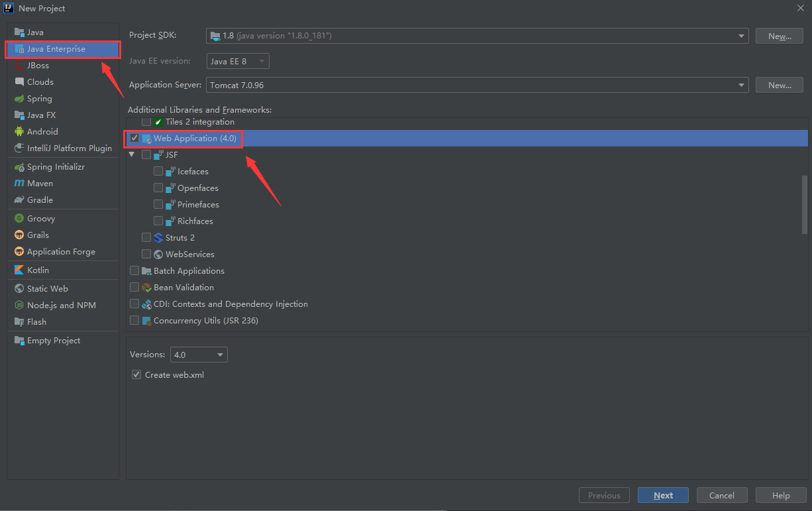
Task: Uncheck Create web.xml
Action: [x=136, y=375]
